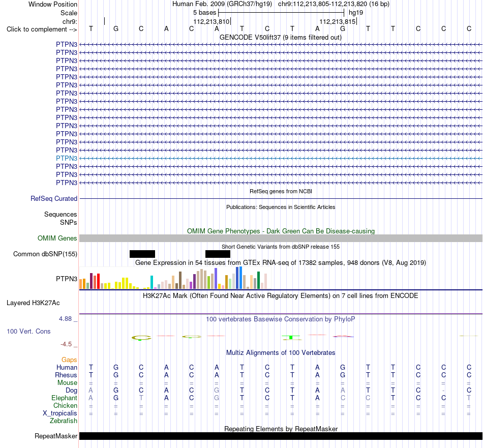Viewport: 483px width, 448px height.
Task: Open 'RefSeq genes from NCBI' track title
Action: tap(281, 191)
